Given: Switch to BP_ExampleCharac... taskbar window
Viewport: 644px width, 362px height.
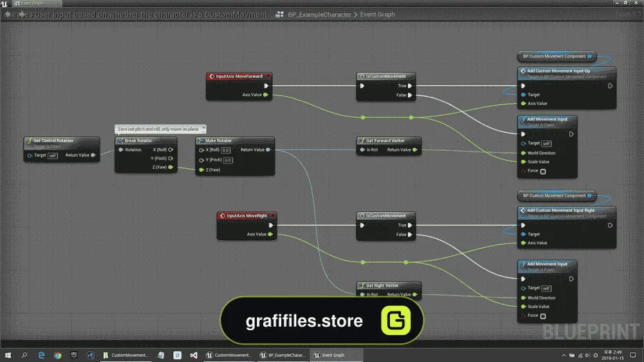Looking at the screenshot, I should tap(282, 355).
